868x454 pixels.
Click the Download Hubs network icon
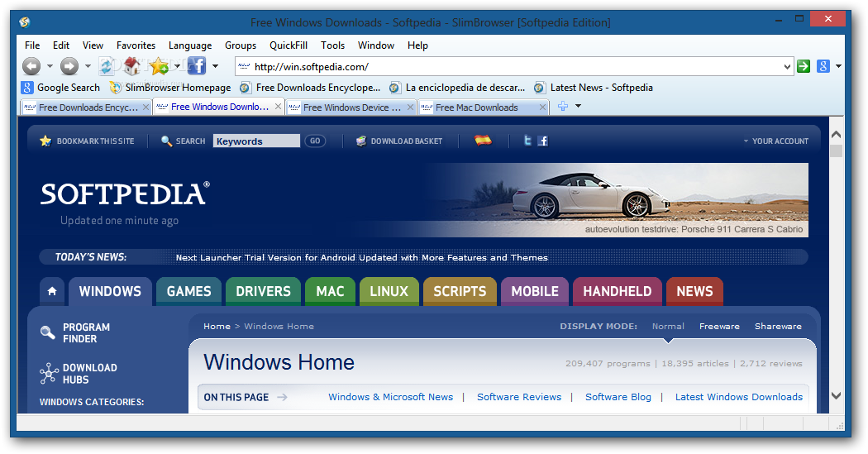point(49,373)
